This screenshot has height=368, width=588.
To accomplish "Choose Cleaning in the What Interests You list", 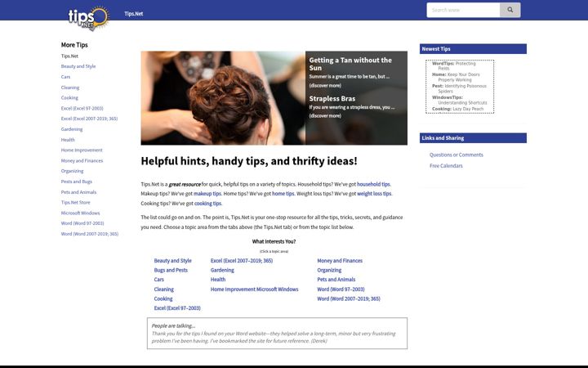I will (x=163, y=289).
